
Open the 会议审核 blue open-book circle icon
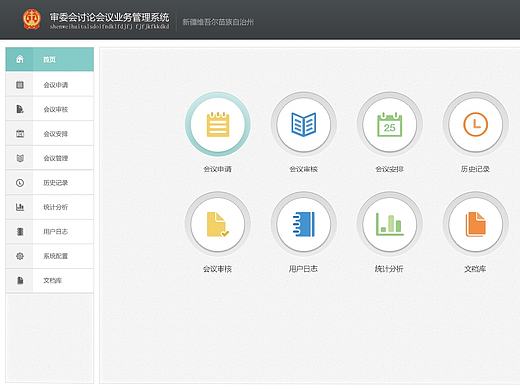pyautogui.click(x=304, y=124)
